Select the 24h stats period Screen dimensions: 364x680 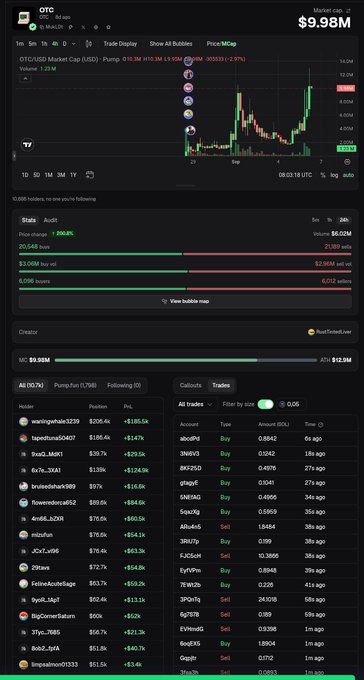344,220
